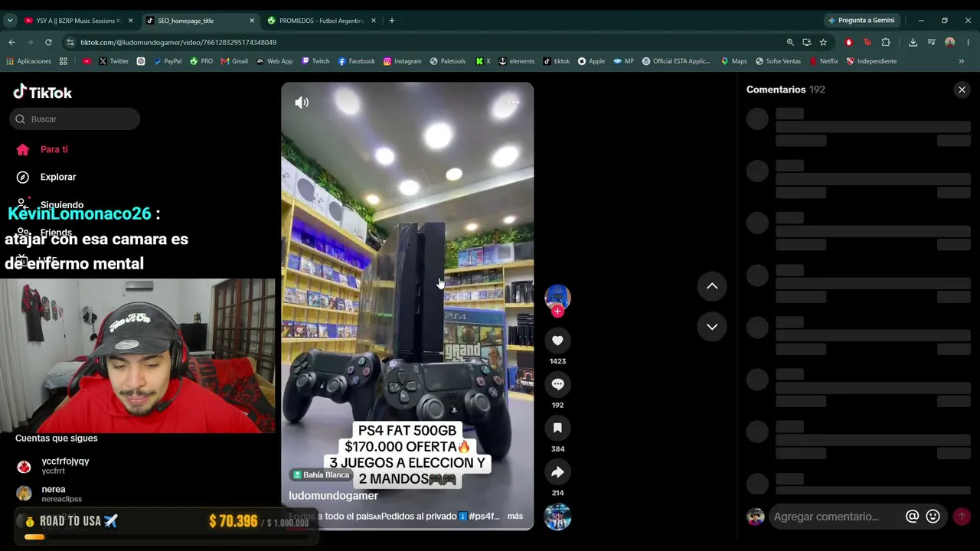Focus the Buscar search field
This screenshot has height=551, width=980.
[x=75, y=119]
